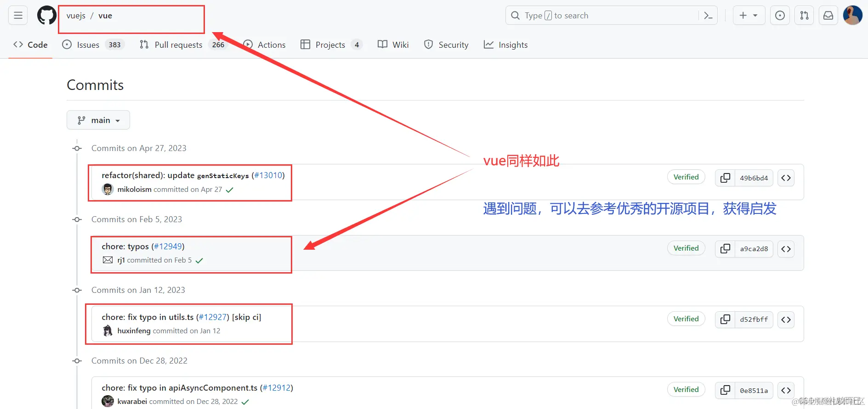
Task: Open the vuejs owner link
Action: point(76,16)
